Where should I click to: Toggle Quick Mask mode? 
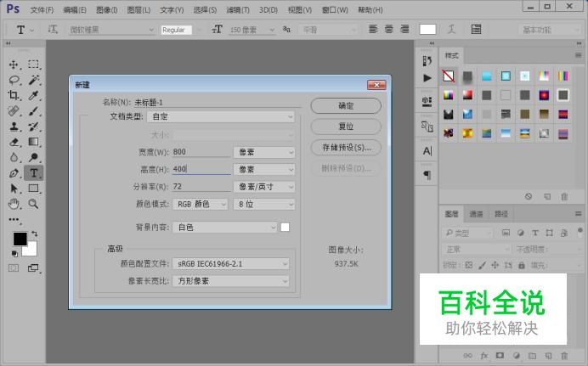pos(14,267)
